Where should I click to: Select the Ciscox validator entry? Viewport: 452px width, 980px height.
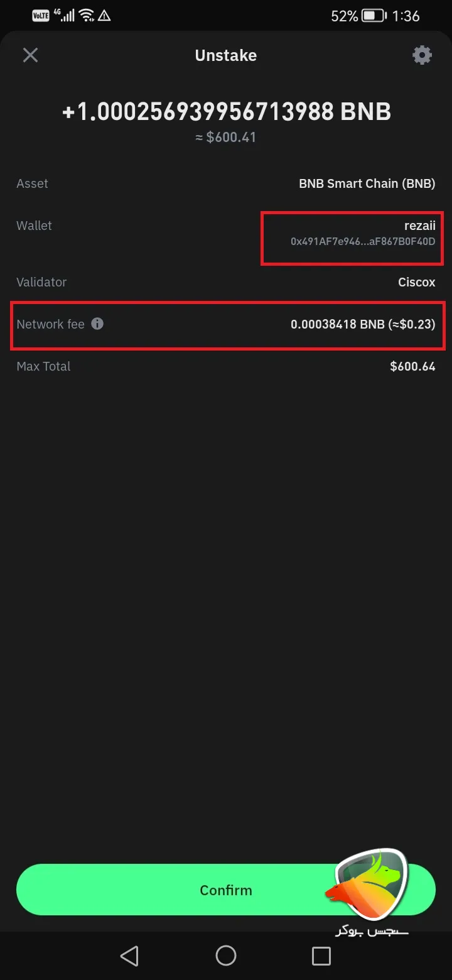(x=416, y=282)
